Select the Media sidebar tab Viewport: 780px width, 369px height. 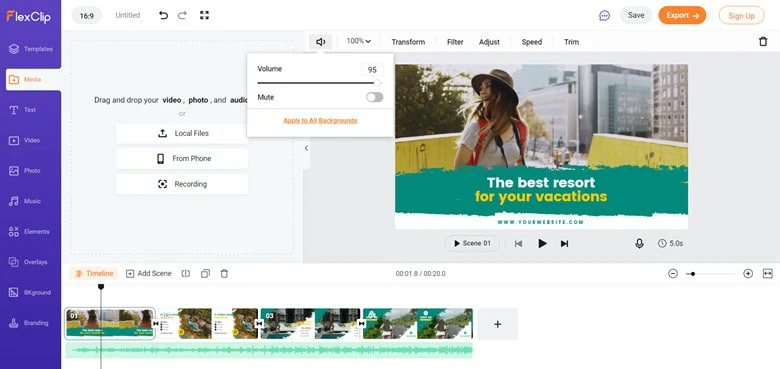point(33,80)
